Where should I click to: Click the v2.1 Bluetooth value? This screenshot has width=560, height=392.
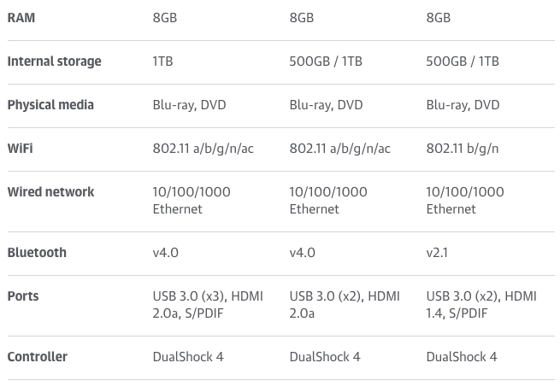[437, 253]
